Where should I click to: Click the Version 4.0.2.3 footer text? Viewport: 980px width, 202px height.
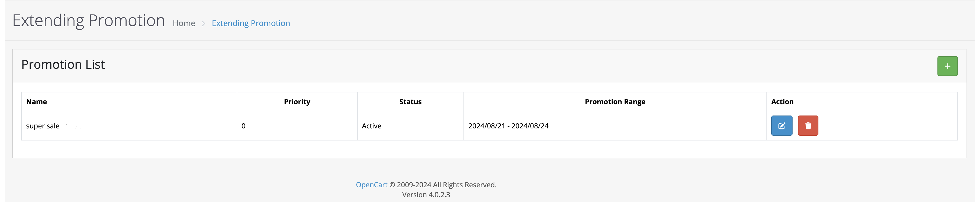click(426, 194)
